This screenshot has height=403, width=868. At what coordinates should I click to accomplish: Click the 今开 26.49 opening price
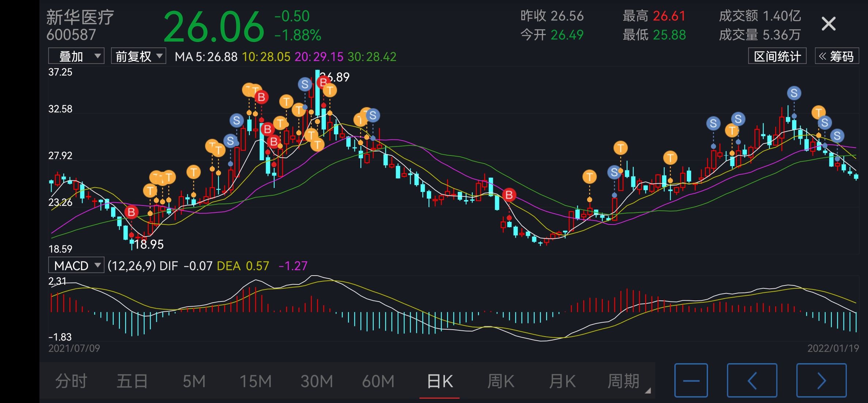pos(552,35)
